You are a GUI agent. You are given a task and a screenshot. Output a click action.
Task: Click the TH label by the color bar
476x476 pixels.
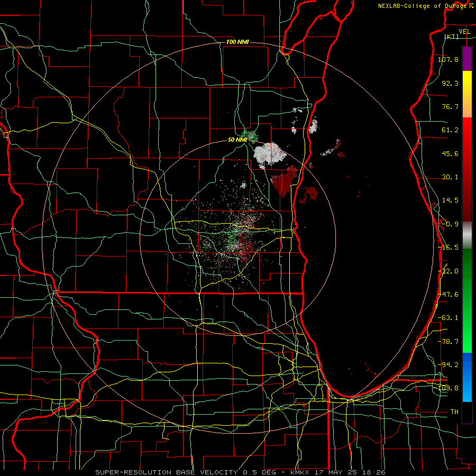[x=454, y=412]
